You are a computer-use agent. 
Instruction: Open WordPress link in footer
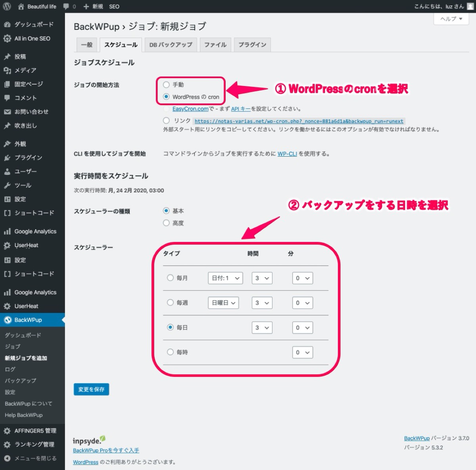(x=86, y=462)
